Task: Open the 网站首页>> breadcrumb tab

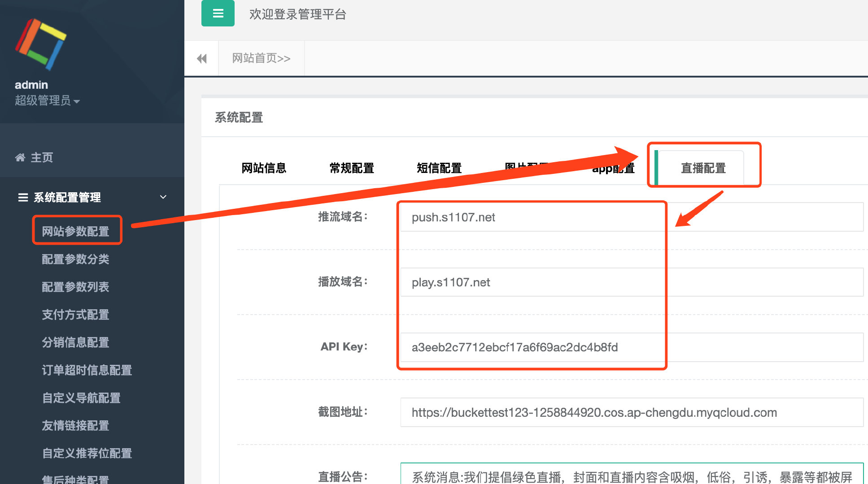Action: (261, 59)
